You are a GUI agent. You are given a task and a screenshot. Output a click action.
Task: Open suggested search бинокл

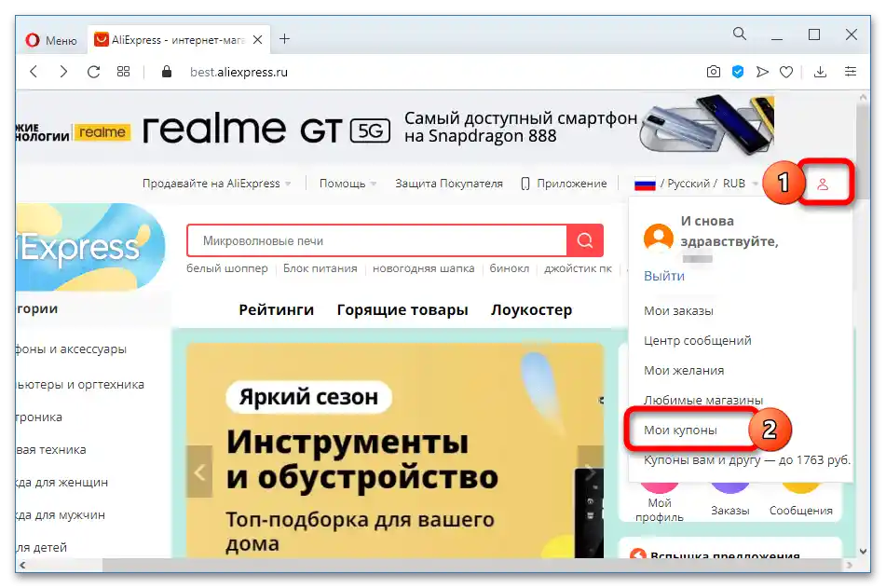tap(509, 268)
